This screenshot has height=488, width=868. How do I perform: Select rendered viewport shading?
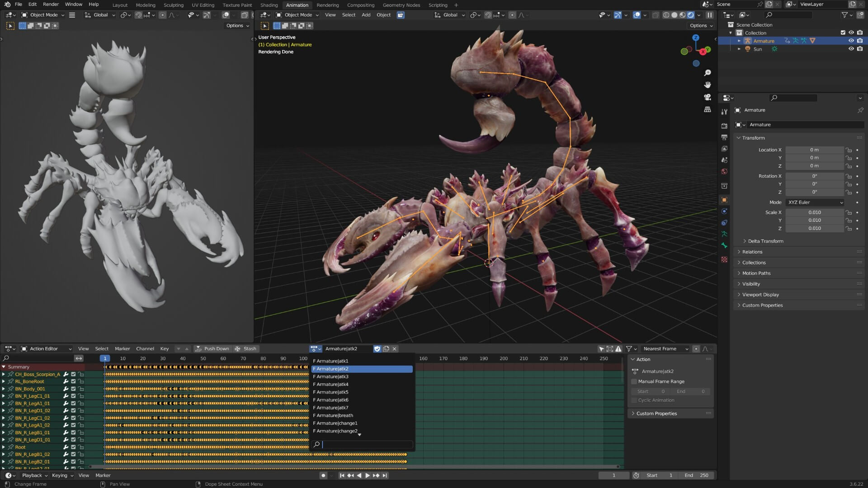click(x=691, y=15)
